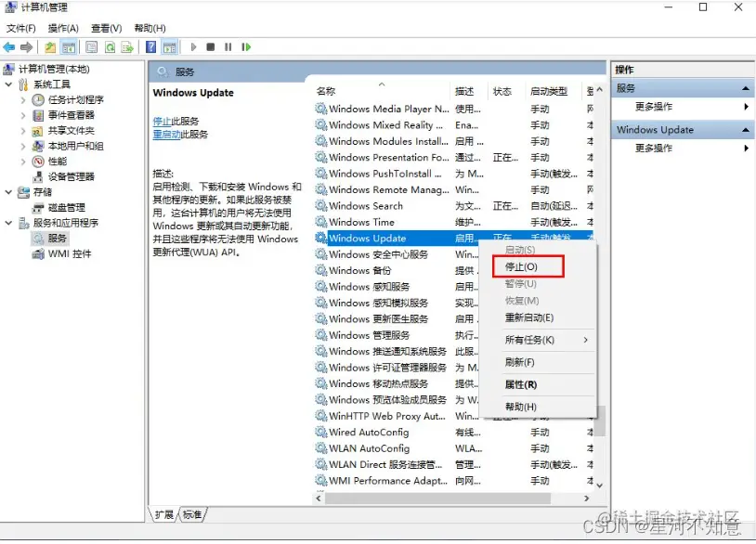This screenshot has height=544, width=756.
Task: Click the Pause Service toolbar icon
Action: (228, 47)
